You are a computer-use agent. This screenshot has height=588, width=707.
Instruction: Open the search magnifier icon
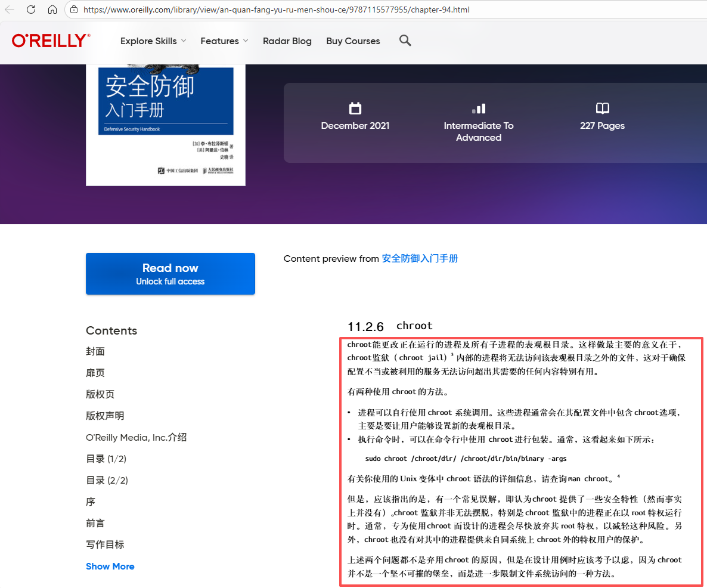[x=405, y=41]
